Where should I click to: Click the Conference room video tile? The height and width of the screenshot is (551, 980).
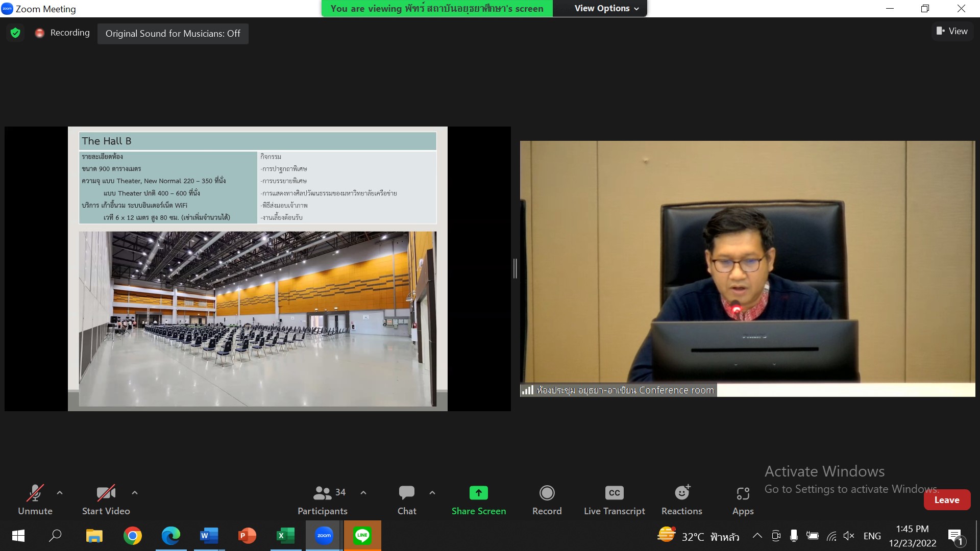point(747,268)
